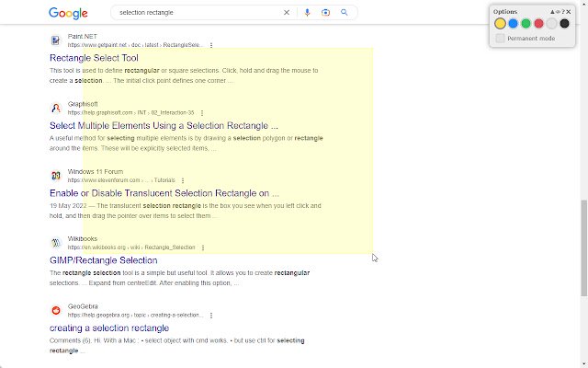Click the Graphisoft site name

pyautogui.click(x=83, y=104)
